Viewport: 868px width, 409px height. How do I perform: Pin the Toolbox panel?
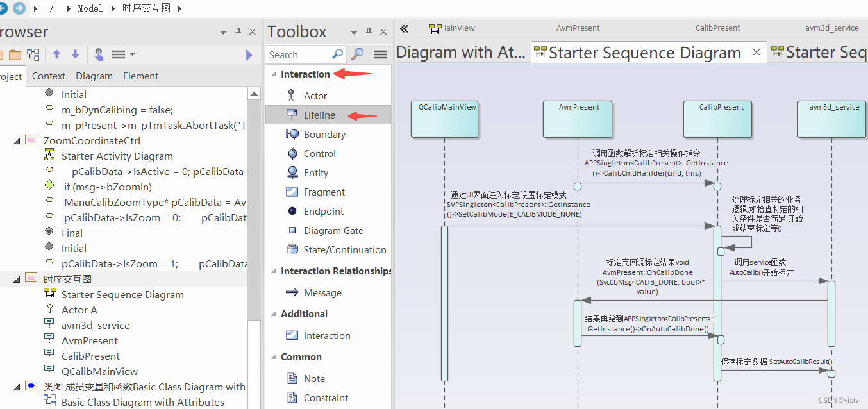[369, 31]
